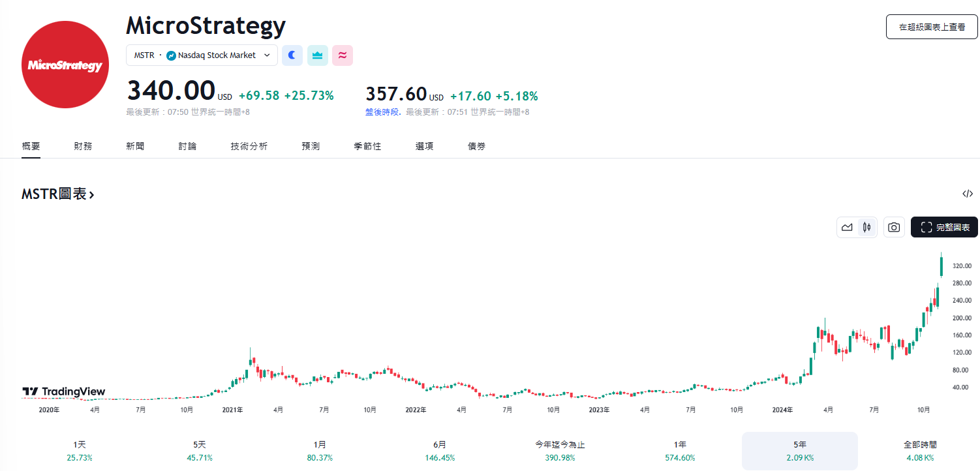Viewport: 980px width, 471px height.
Task: Select the candlestick chart icon
Action: point(866,227)
